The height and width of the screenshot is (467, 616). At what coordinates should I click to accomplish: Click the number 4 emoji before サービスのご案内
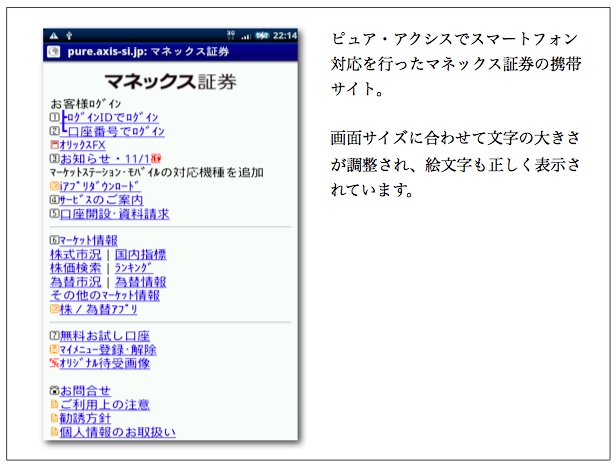coord(55,200)
